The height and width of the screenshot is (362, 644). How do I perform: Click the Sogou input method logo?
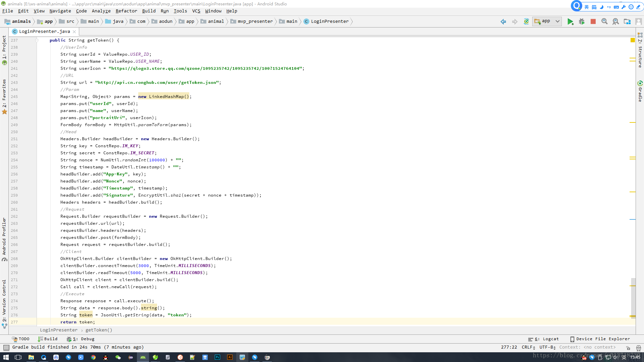point(576,6)
